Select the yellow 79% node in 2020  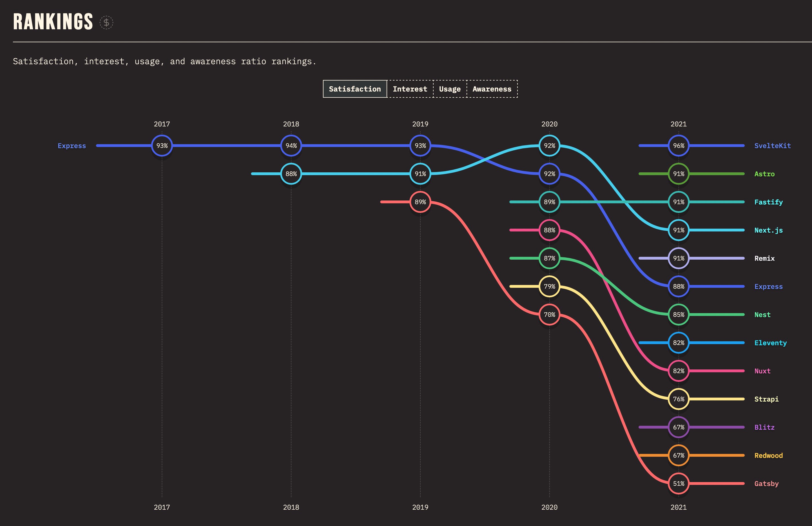point(549,286)
